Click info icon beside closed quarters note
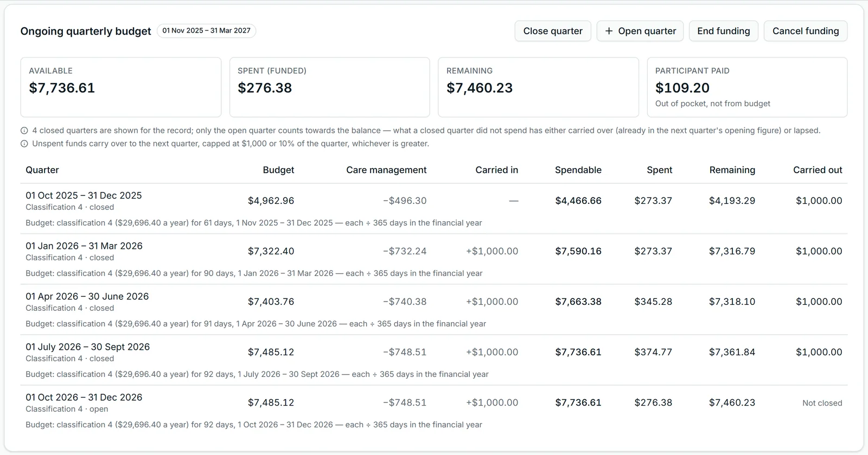The width and height of the screenshot is (868, 455). point(24,131)
